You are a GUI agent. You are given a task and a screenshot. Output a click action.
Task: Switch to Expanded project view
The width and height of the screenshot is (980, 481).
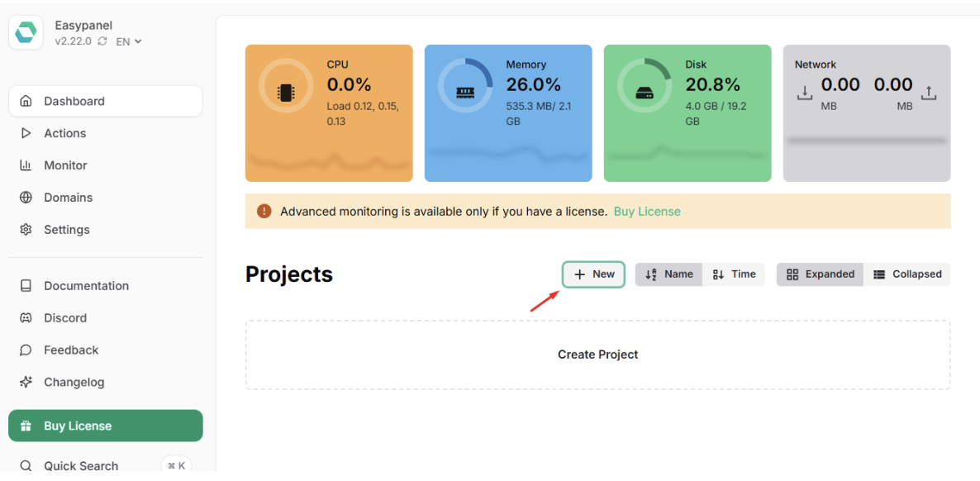[820, 274]
